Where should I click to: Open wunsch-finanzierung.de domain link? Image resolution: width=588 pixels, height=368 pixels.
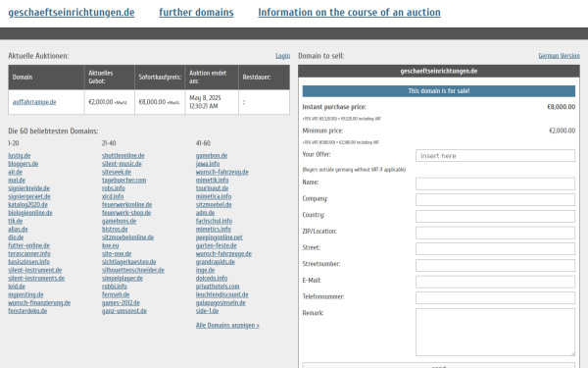39,303
